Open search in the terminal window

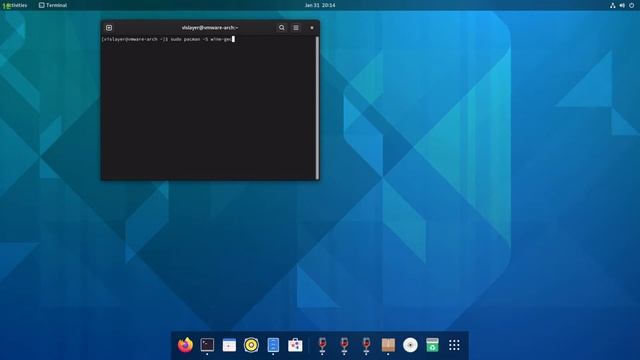click(282, 28)
